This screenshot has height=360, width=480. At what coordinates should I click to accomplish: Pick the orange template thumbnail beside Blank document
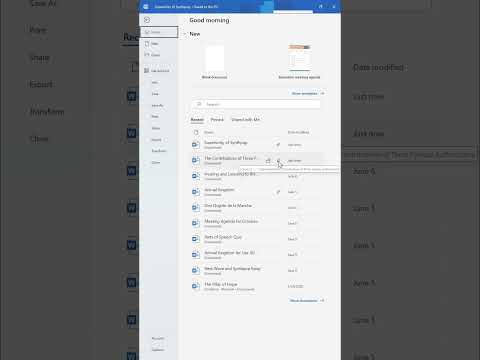click(x=299, y=58)
